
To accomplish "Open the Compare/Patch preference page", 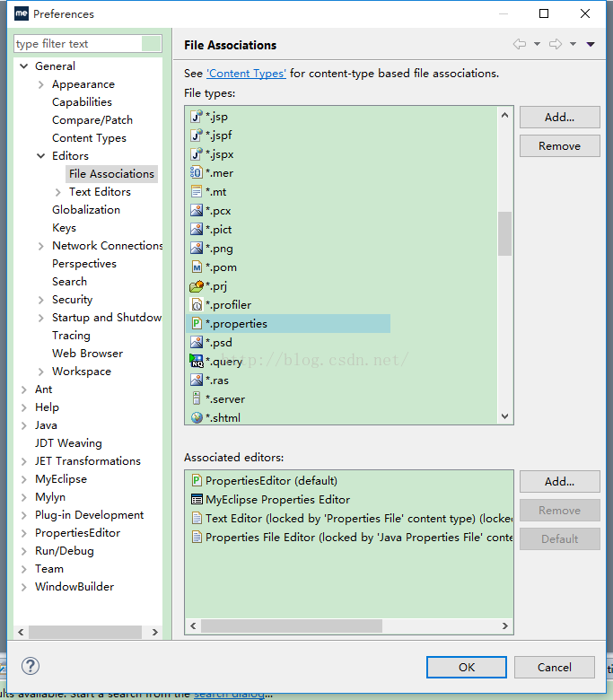I will pos(92,120).
